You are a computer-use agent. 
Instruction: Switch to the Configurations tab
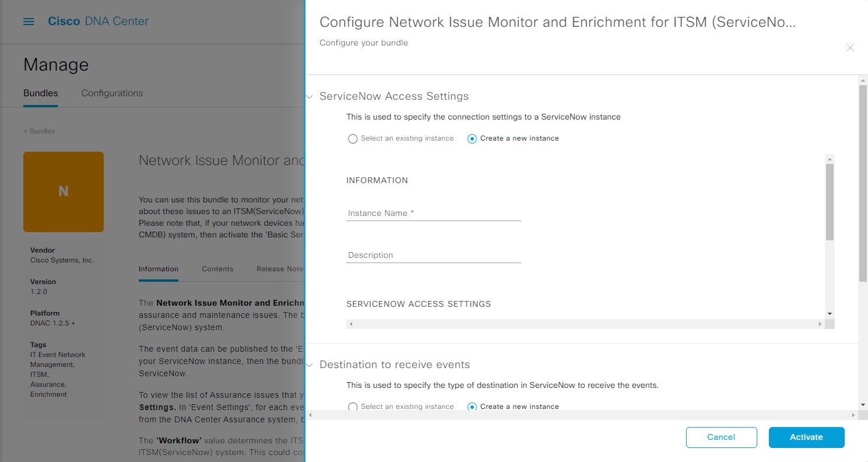(112, 93)
